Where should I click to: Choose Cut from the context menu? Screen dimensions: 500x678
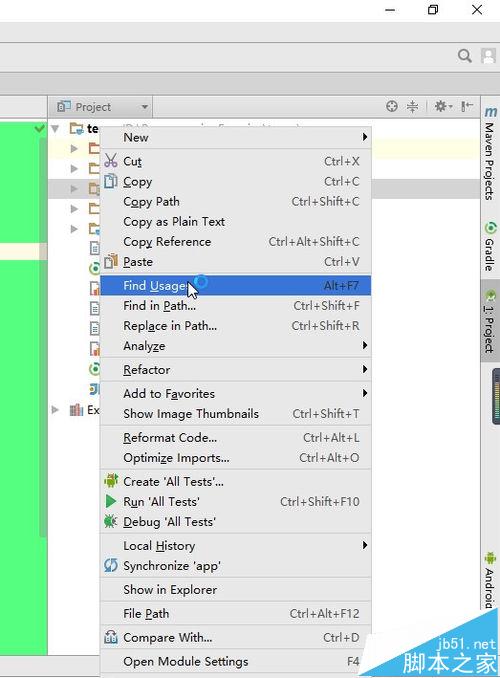point(236,161)
